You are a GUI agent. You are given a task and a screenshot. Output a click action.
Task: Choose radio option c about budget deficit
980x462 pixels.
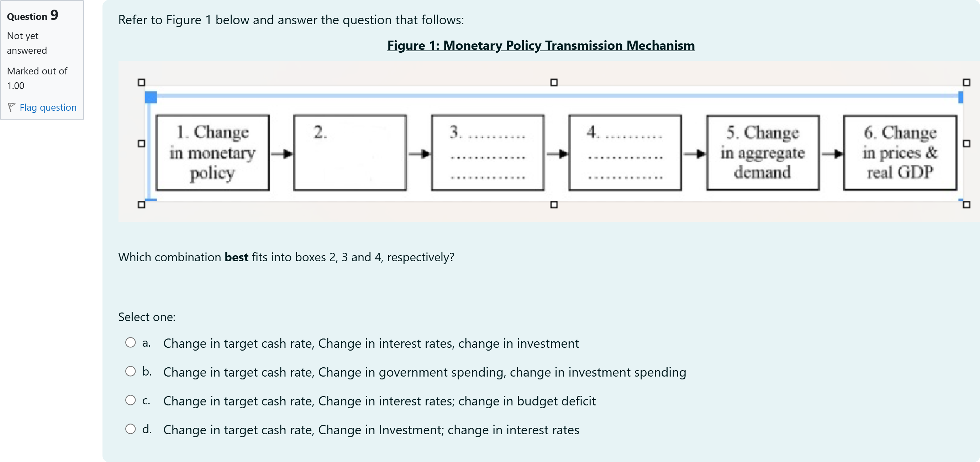(x=131, y=400)
